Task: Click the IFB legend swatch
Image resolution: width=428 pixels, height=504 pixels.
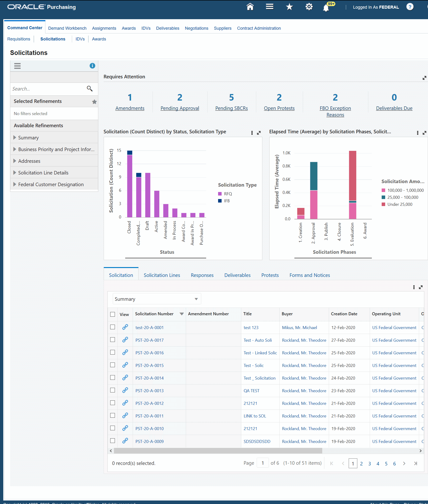Action: [220, 200]
